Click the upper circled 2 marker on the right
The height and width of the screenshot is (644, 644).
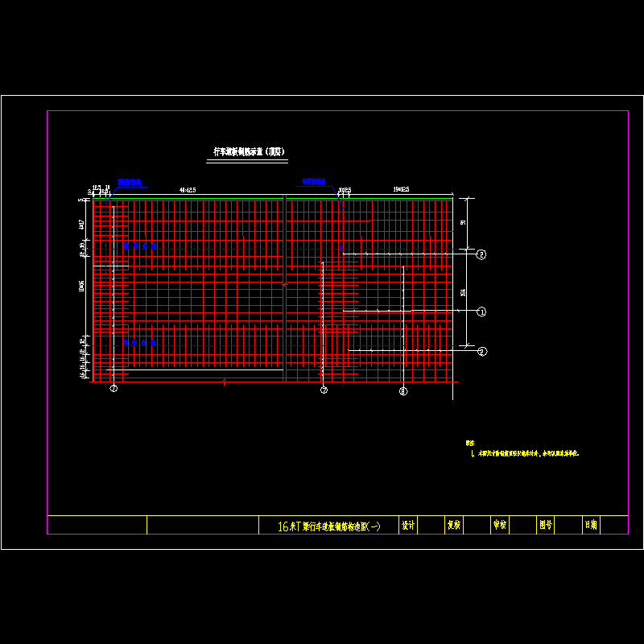(x=481, y=254)
